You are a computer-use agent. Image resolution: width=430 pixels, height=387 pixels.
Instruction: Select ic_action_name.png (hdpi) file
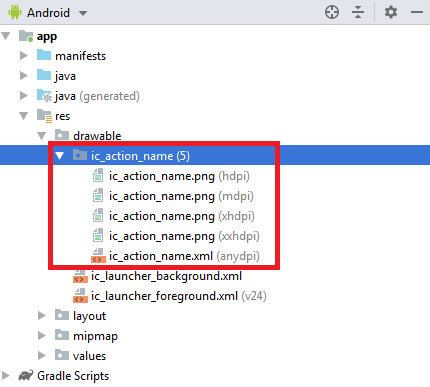179,176
